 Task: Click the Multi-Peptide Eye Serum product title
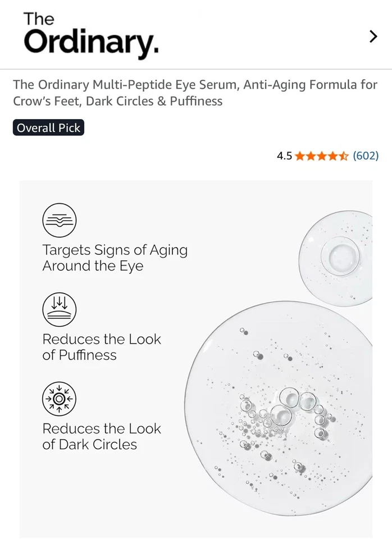(x=195, y=94)
